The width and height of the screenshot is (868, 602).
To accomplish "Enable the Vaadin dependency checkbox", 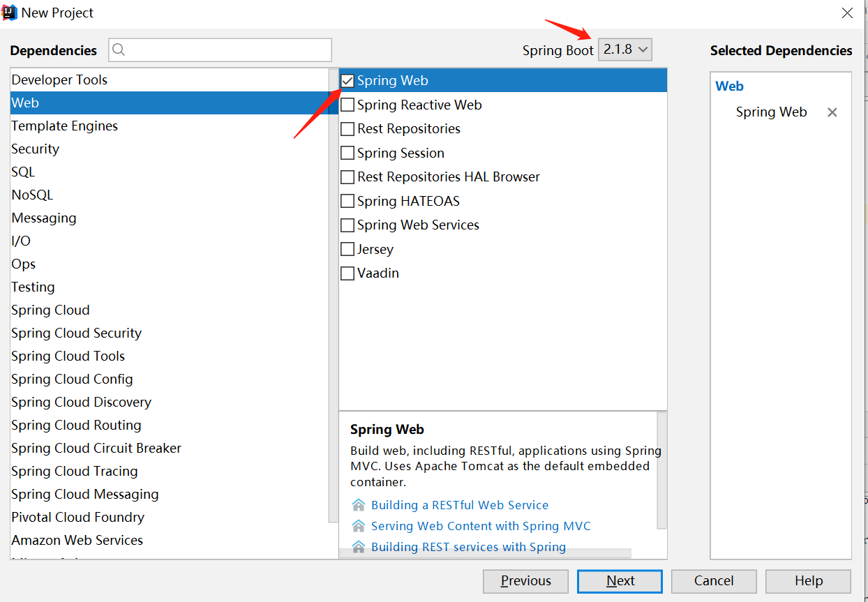I will [347, 273].
